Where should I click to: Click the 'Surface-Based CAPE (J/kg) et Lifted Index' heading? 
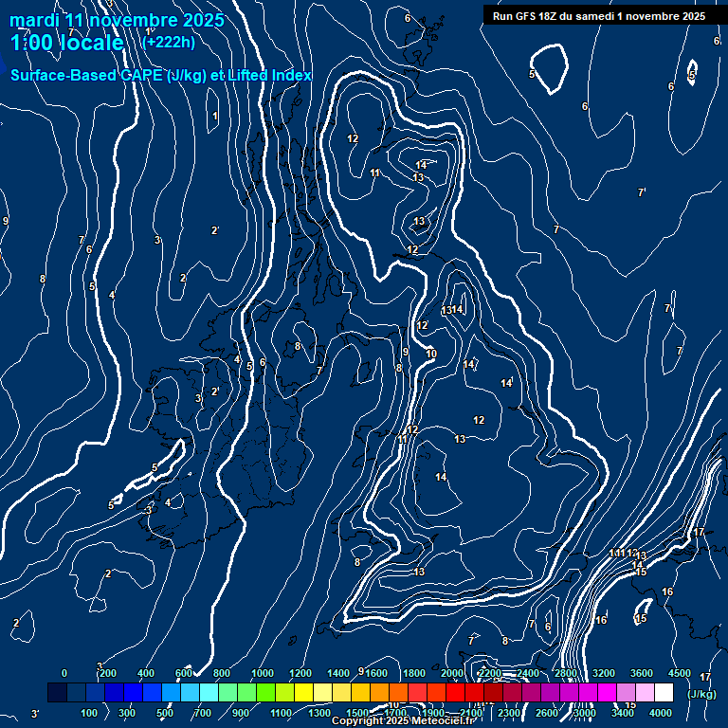coord(160,75)
